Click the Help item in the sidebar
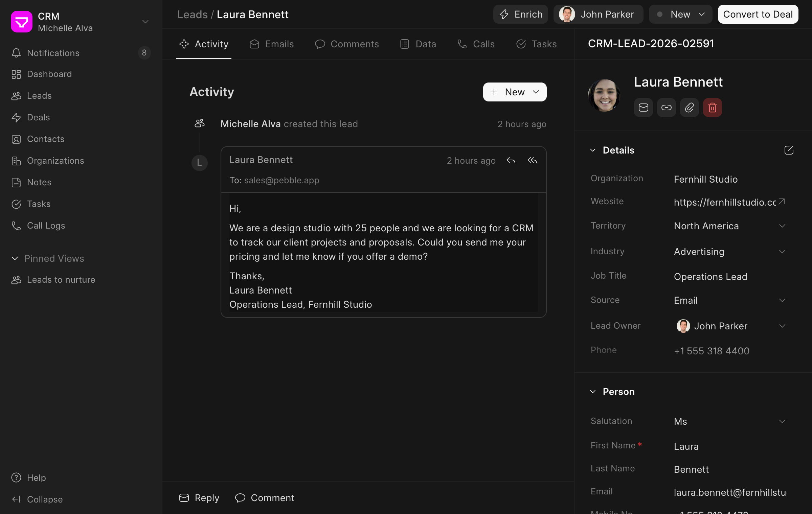The image size is (812, 514). pos(81,477)
